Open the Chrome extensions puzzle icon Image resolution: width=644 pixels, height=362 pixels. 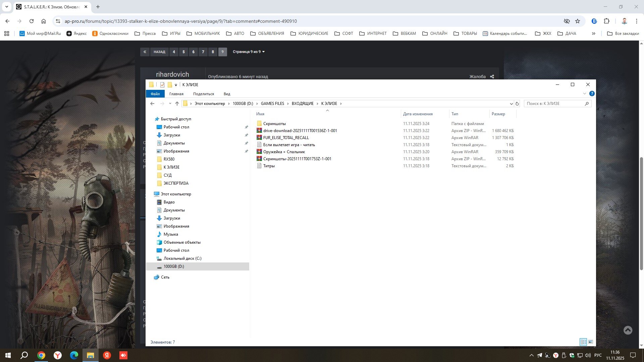606,21
